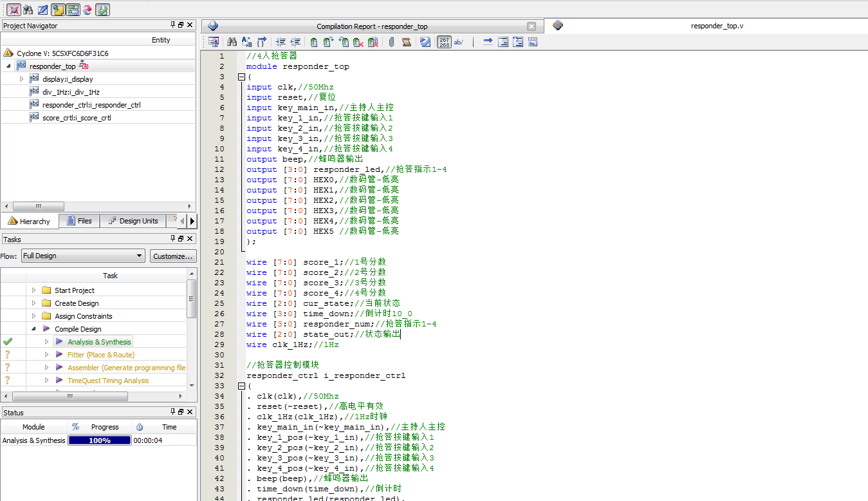This screenshot has width=868, height=501.
Task: Toggle word wrap with the ab/ icon
Action: tap(461, 41)
